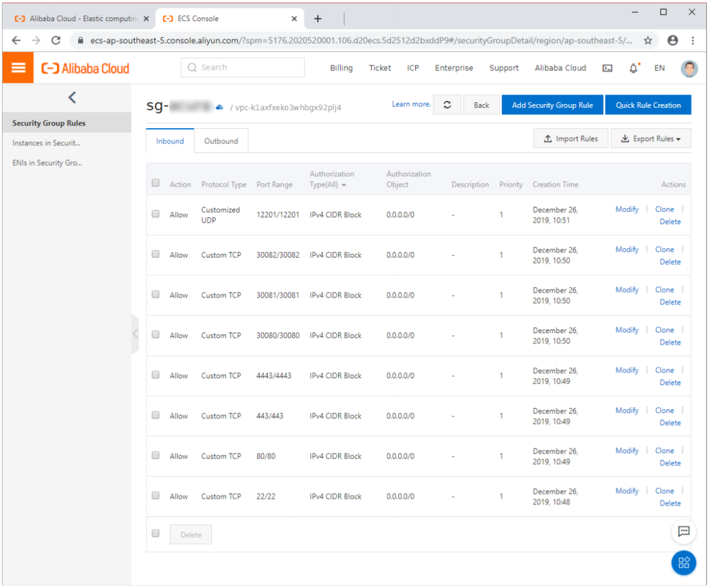Open Instances in Security Group sidebar item
The height and width of the screenshot is (588, 708).
tap(46, 143)
